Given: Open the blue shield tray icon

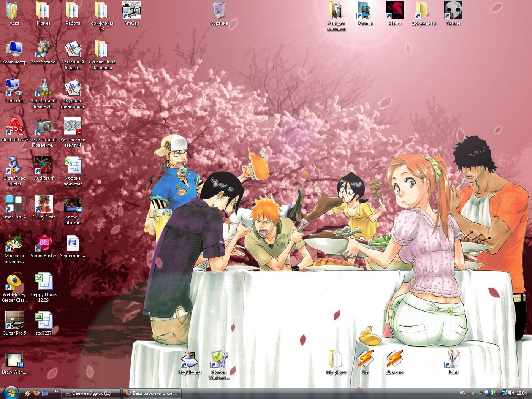Looking at the screenshot, I should pos(486,393).
